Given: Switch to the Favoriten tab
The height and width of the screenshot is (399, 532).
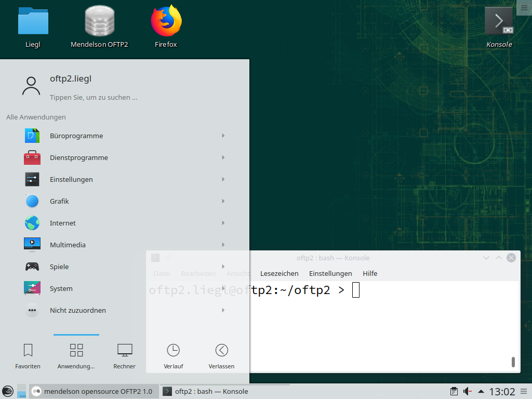Looking at the screenshot, I should pyautogui.click(x=28, y=356).
